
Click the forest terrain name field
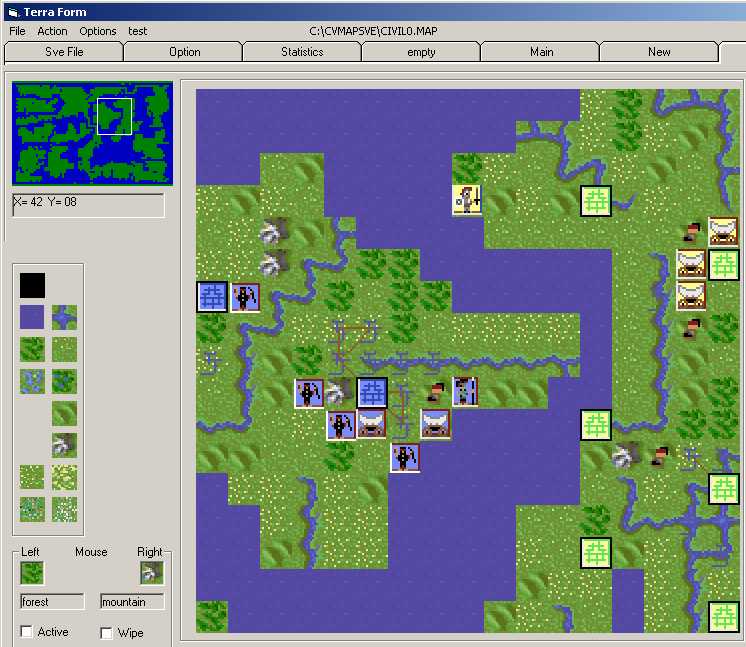[52, 601]
